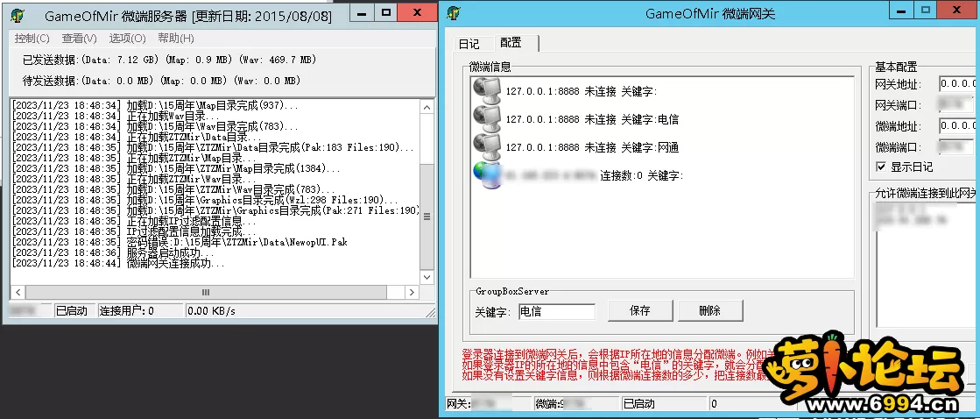Viewport: 980px width, 419px height.
Task: Open the 控制(C) menu in 微端服务器
Action: (x=32, y=39)
